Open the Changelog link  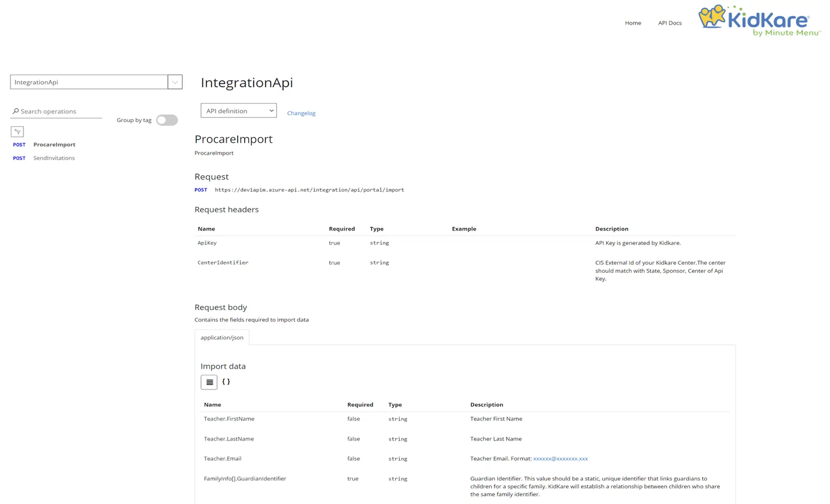[x=301, y=113]
